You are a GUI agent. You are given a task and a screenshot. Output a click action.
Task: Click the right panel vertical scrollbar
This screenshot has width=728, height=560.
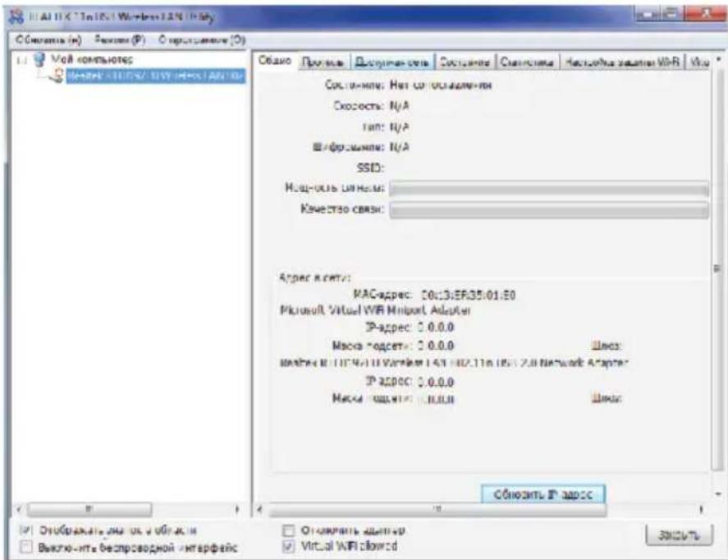pos(717,269)
